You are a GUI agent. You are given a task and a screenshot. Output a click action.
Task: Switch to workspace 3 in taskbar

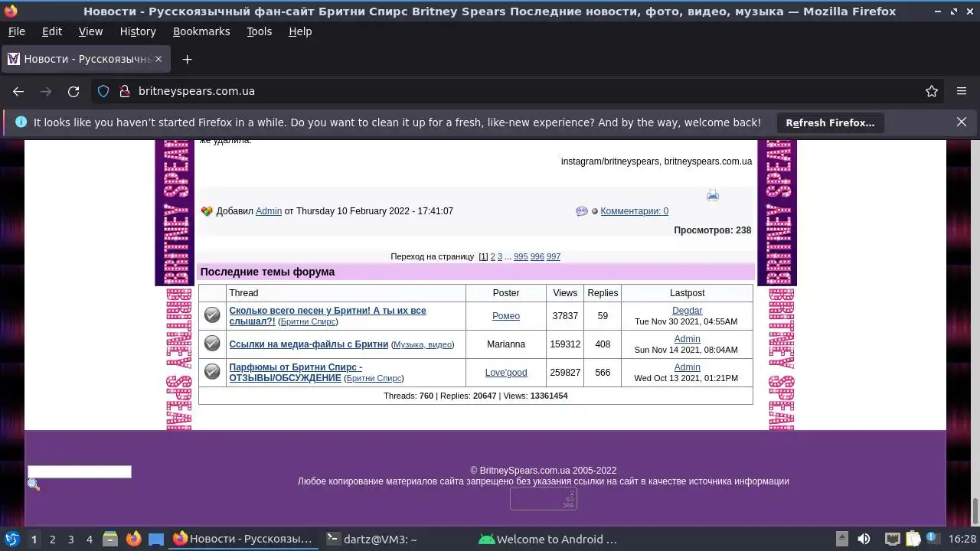(x=70, y=539)
